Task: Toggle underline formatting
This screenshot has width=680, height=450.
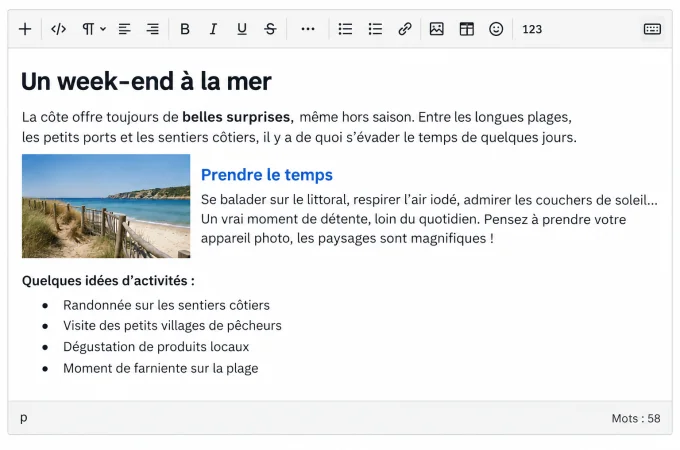Action: (x=242, y=29)
